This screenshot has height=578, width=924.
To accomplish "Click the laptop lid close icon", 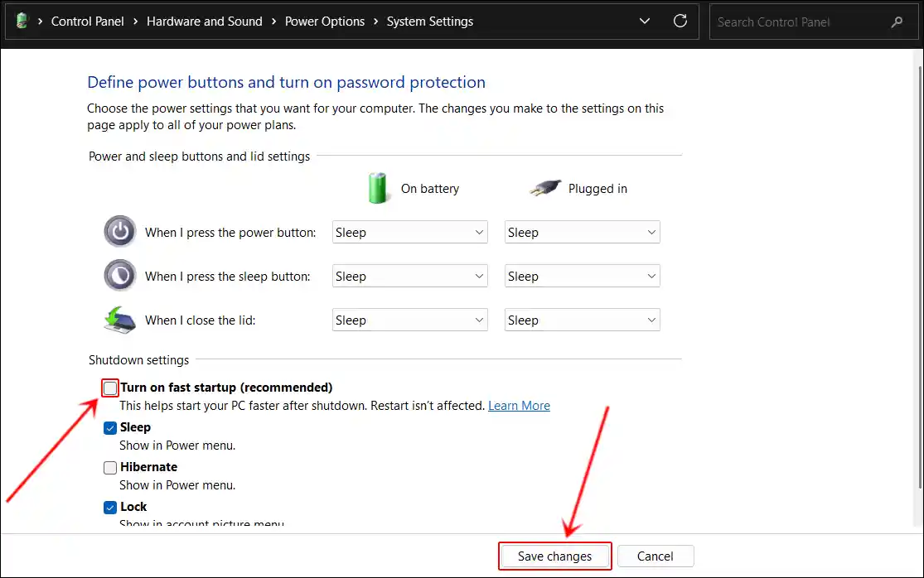I will (119, 320).
